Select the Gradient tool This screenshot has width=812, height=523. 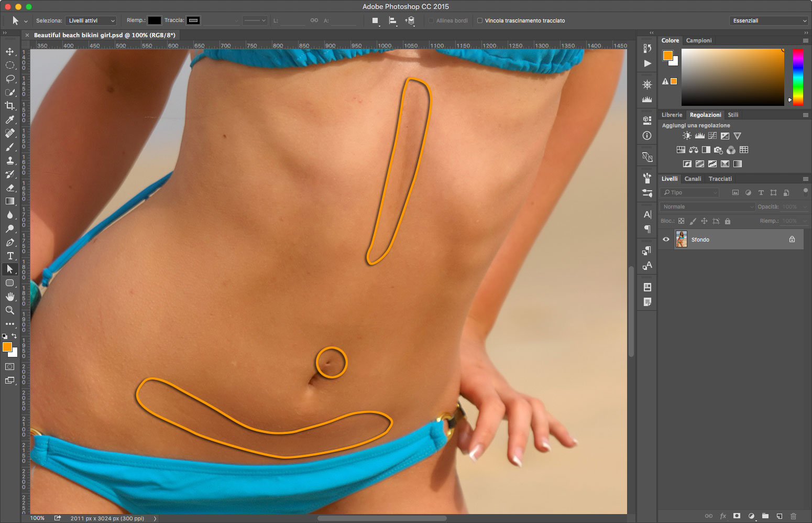pos(9,201)
